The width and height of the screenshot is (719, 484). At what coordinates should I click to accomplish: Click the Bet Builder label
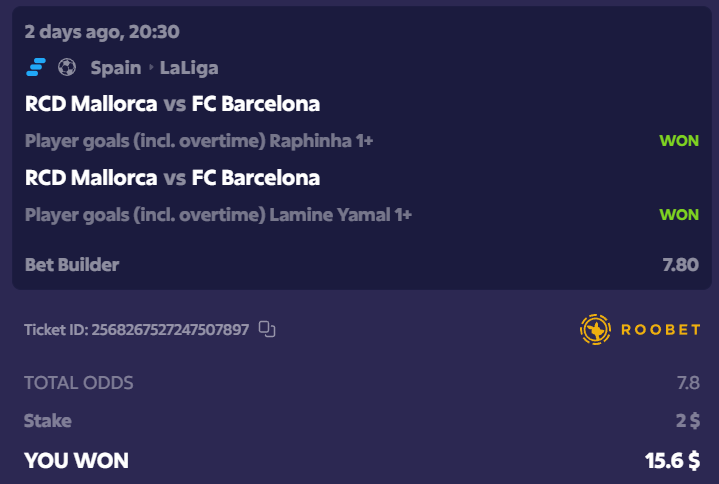tap(72, 265)
